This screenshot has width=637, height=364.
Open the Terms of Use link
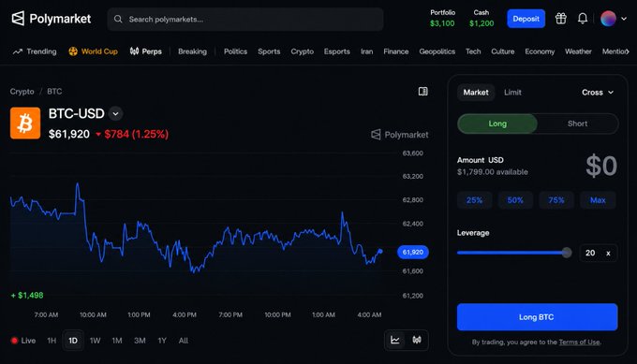579,342
